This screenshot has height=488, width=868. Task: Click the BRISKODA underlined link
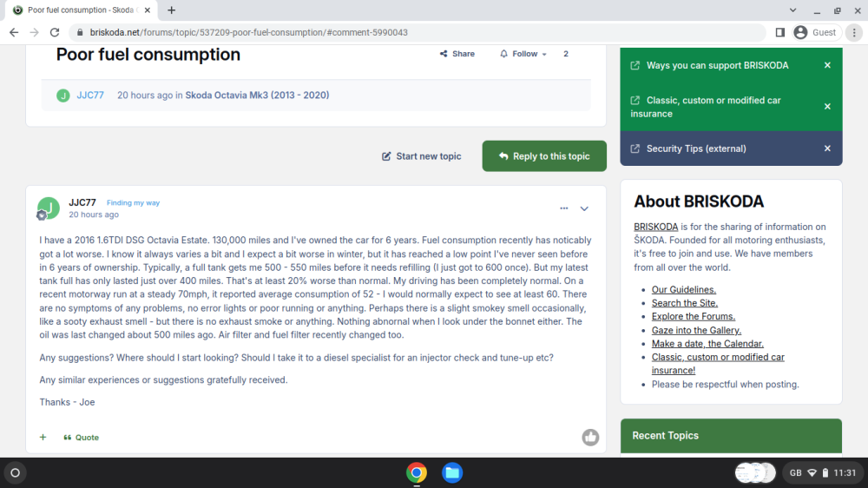656,227
